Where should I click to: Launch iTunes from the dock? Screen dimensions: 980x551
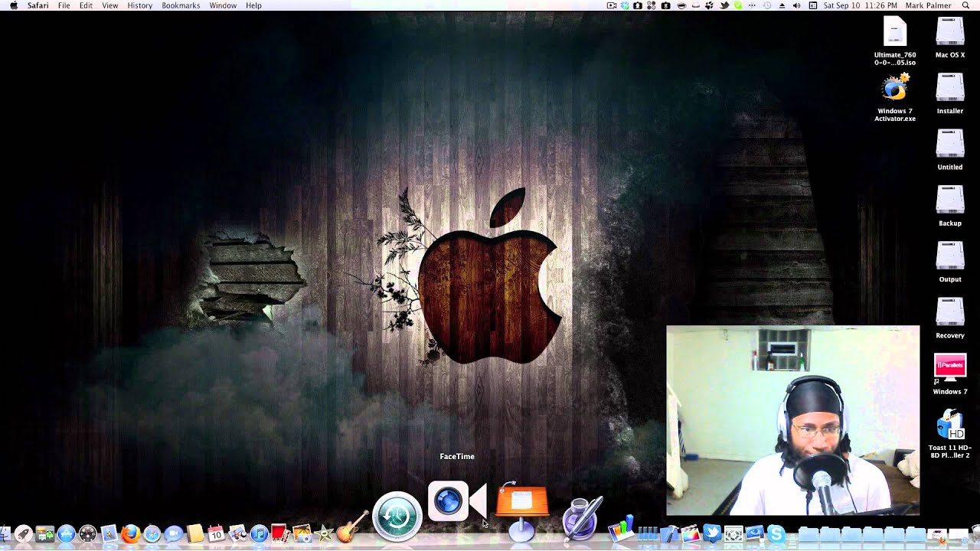(x=259, y=533)
